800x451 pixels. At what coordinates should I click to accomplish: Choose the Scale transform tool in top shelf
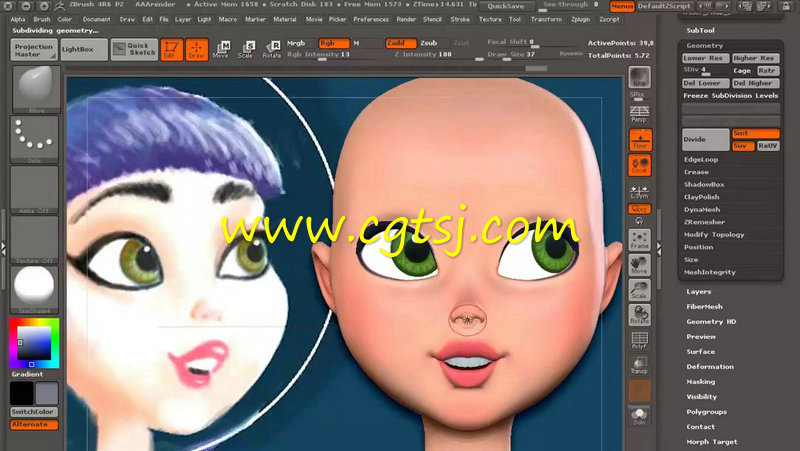tap(246, 49)
